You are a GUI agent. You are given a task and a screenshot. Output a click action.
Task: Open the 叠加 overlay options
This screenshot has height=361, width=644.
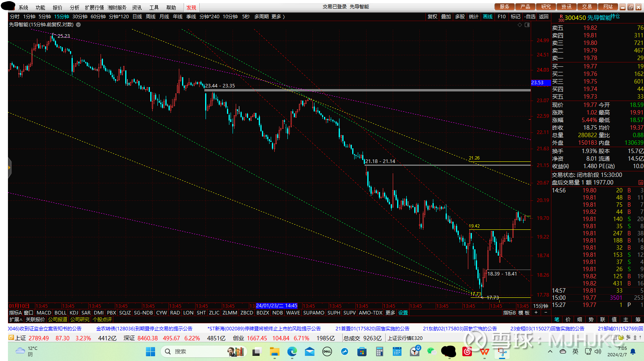tap(446, 17)
